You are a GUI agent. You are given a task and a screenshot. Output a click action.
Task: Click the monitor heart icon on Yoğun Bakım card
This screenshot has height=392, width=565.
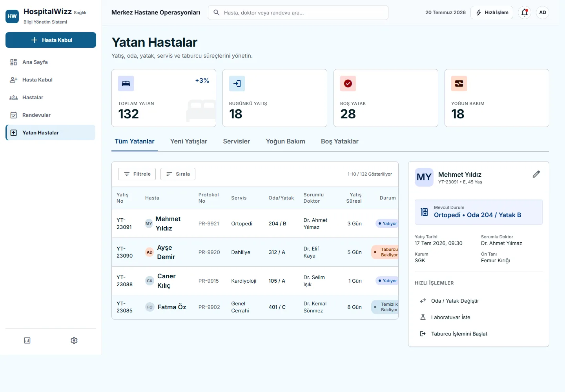point(459,83)
